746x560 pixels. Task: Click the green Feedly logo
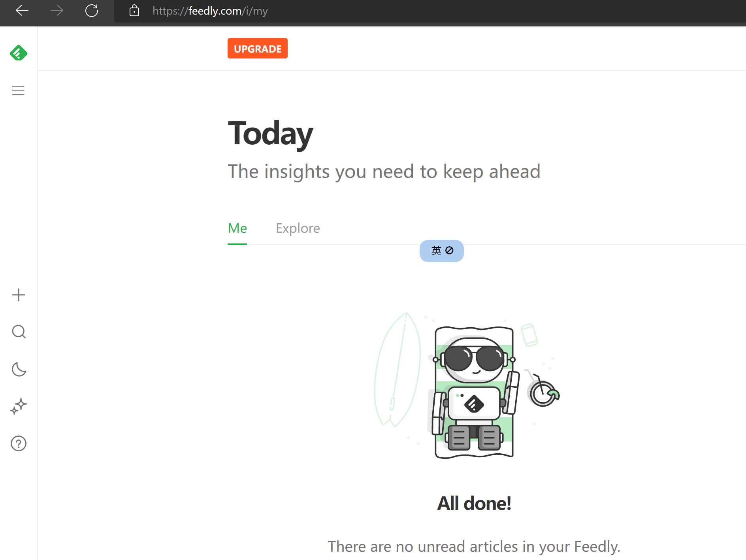(19, 53)
